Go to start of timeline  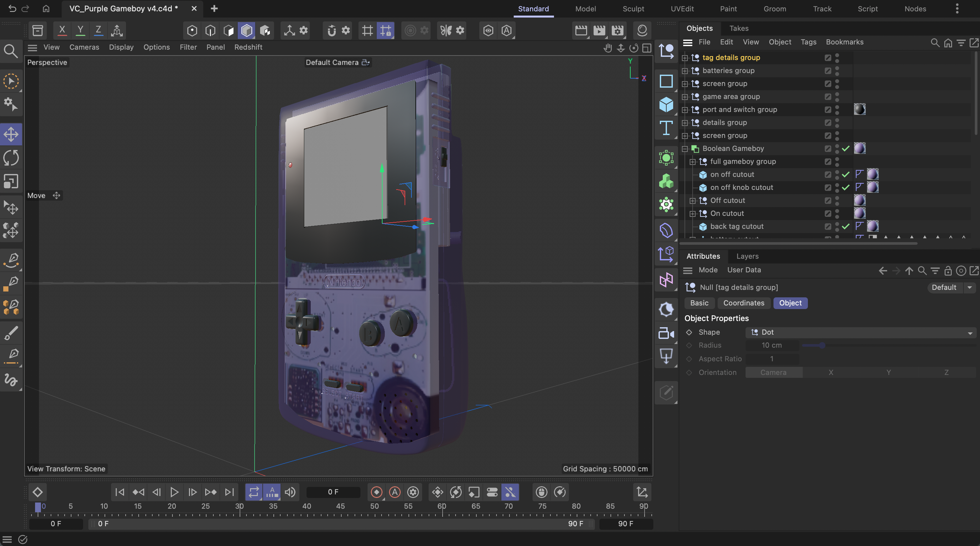(x=119, y=492)
